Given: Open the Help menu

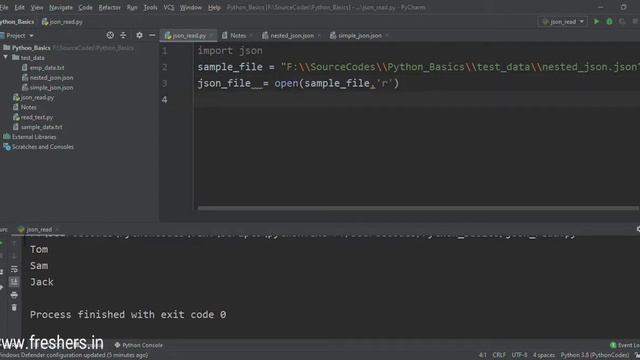Looking at the screenshot, I should point(214,7).
